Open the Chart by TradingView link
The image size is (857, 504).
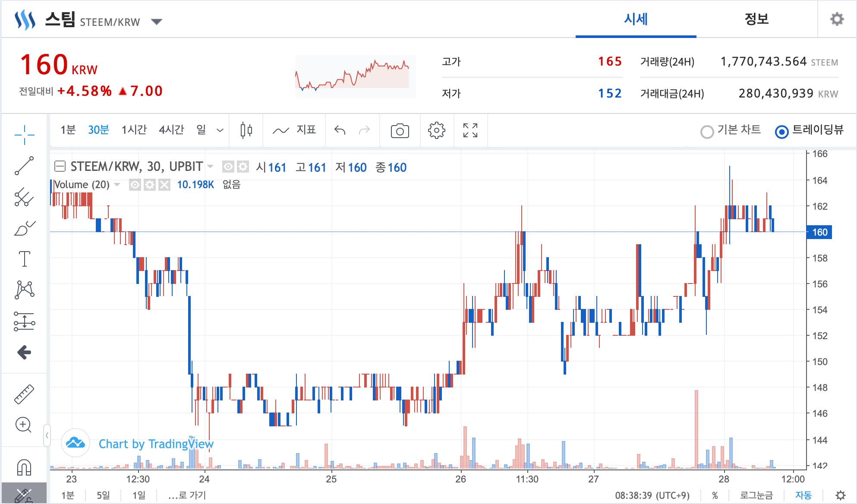tap(156, 444)
